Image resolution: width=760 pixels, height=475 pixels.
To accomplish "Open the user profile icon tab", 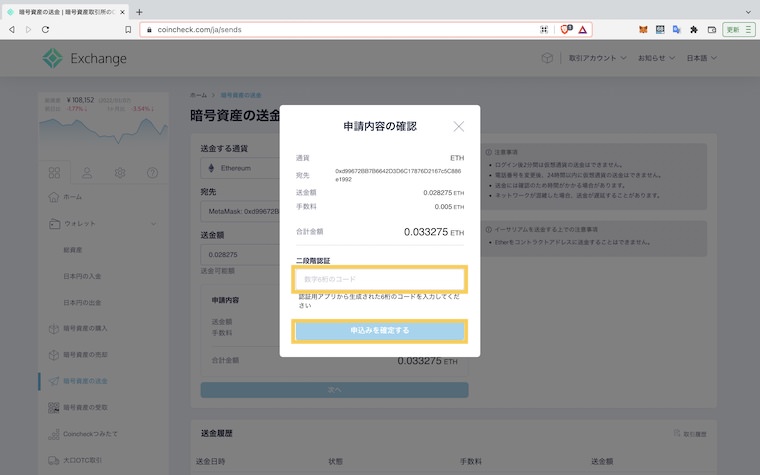I will [x=87, y=172].
